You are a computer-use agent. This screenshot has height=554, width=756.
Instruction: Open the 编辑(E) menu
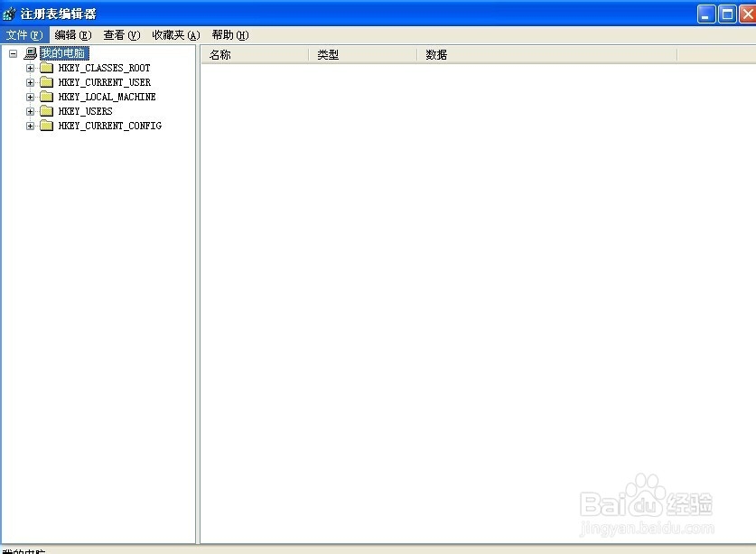pos(73,35)
